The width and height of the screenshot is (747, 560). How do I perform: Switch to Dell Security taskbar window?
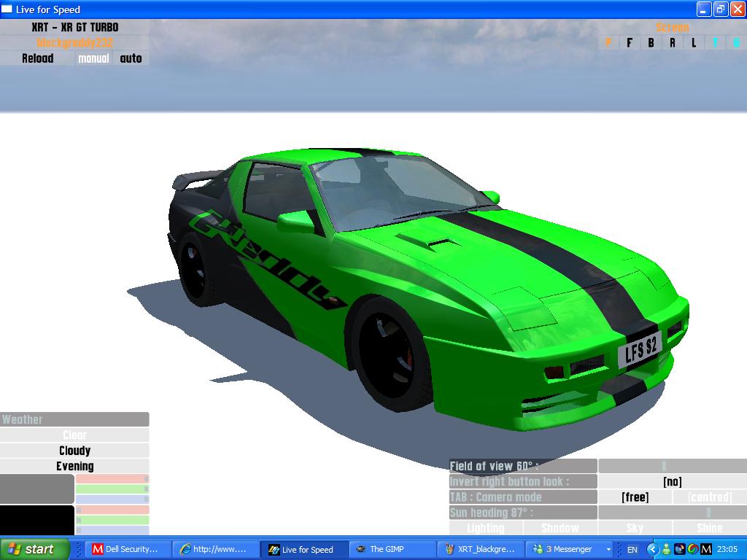pos(127,549)
